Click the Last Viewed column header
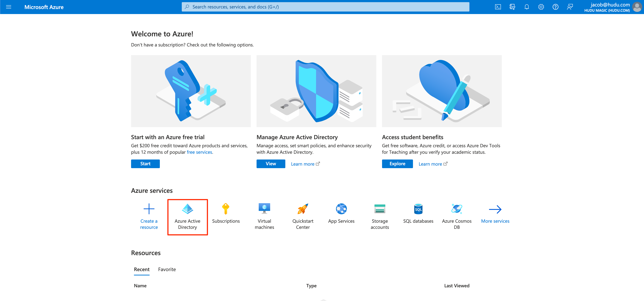 456,286
